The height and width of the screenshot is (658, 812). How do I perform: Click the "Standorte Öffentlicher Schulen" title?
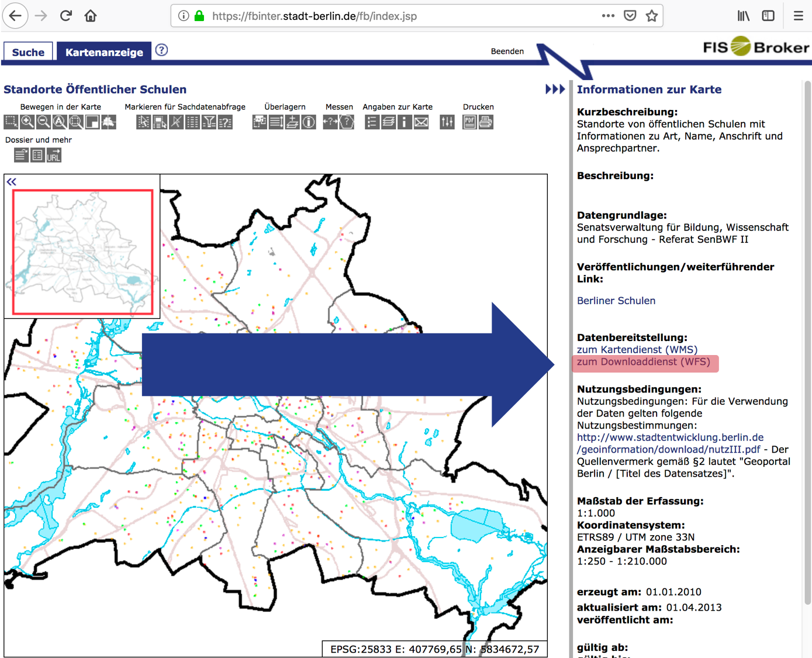pos(95,89)
